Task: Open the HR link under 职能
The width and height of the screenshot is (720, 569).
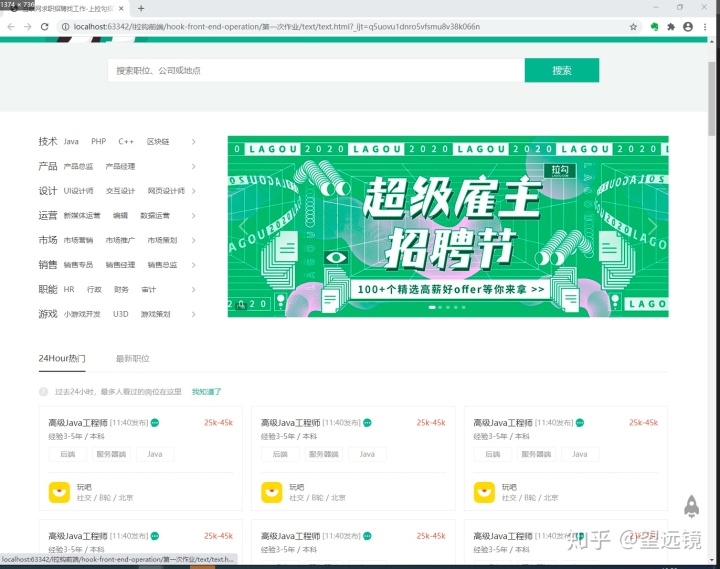Action: coord(69,289)
